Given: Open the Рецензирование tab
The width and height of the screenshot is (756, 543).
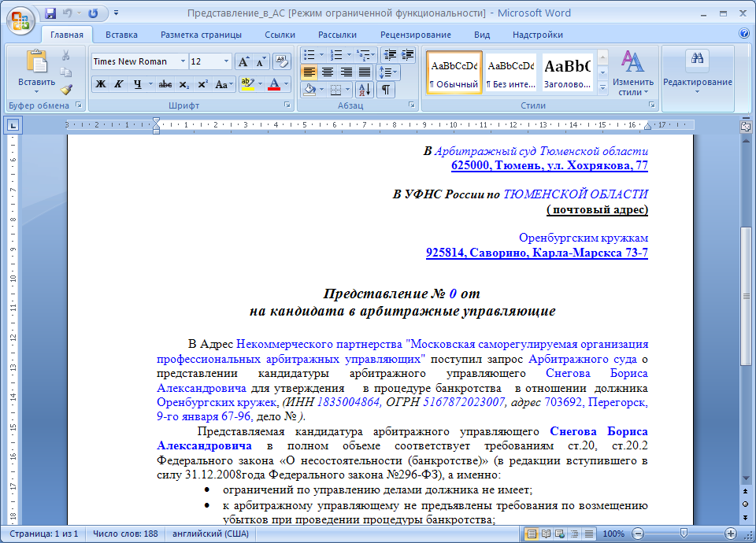Looking at the screenshot, I should [415, 35].
